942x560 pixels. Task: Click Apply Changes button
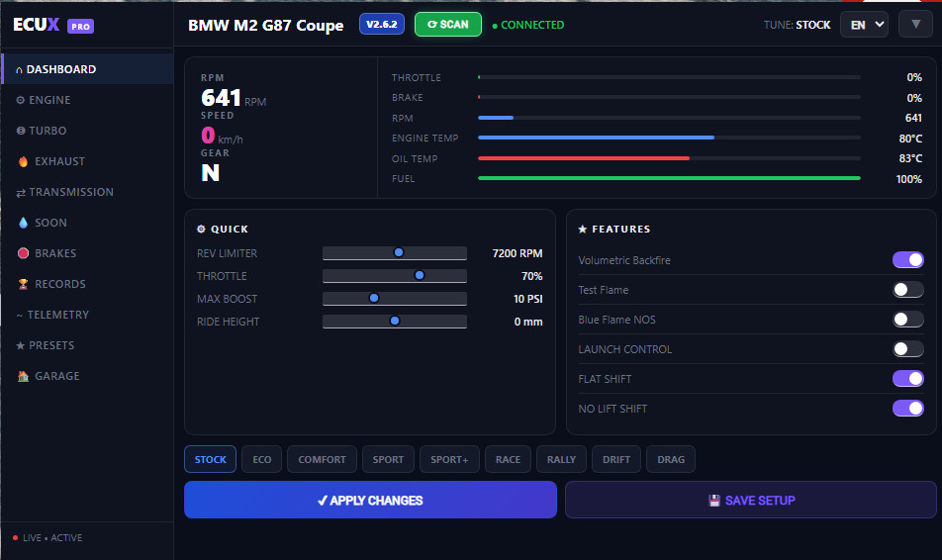(370, 500)
